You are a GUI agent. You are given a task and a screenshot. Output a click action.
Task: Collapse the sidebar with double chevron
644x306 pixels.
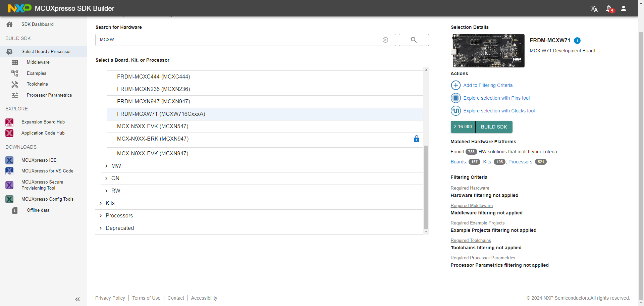(77, 299)
